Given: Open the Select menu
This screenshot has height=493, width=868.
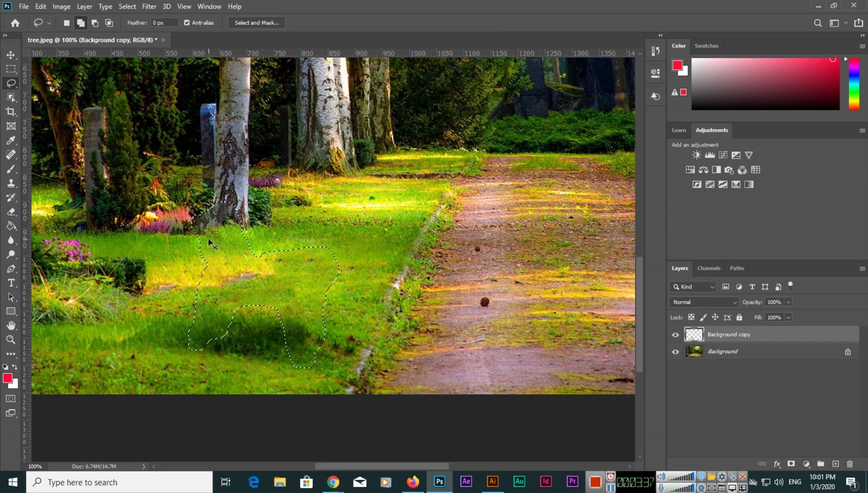Looking at the screenshot, I should coord(127,6).
